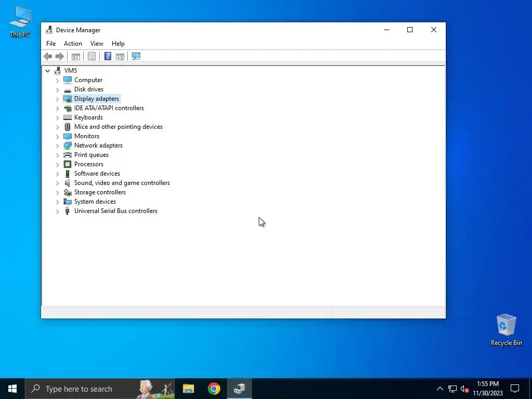The width and height of the screenshot is (532, 399).
Task: Click the Device Manager title bar icon
Action: 49,30
